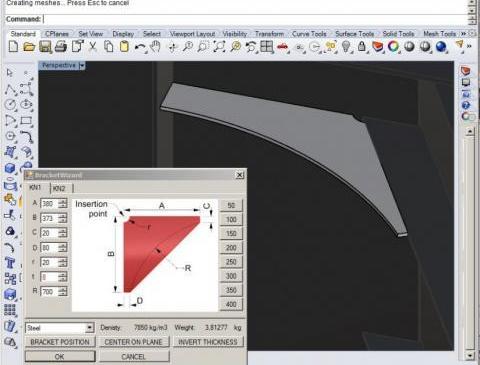Select the Rectangle tool
Image resolution: width=480 pixels, height=365 pixels.
pyautogui.click(x=26, y=120)
